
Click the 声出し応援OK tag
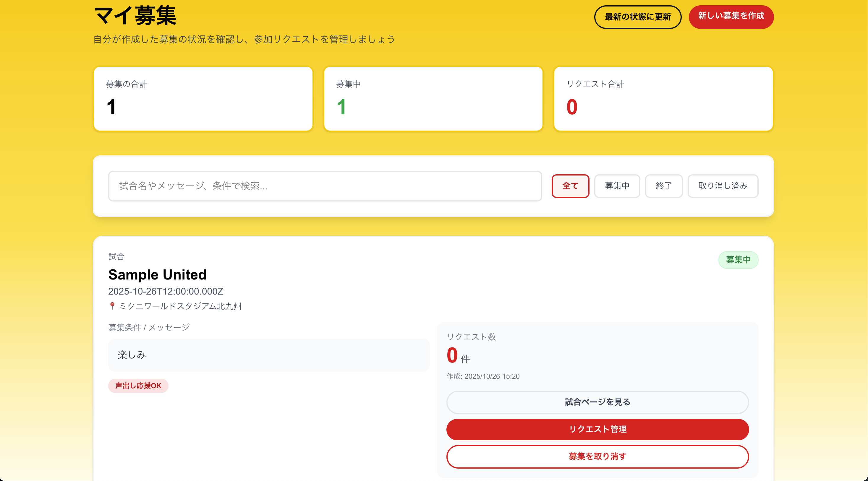(x=138, y=386)
